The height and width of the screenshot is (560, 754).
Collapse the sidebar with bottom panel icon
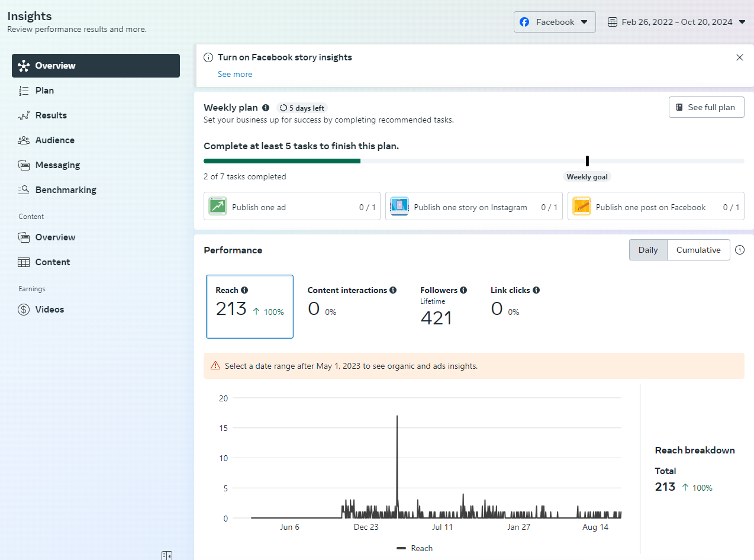(167, 555)
